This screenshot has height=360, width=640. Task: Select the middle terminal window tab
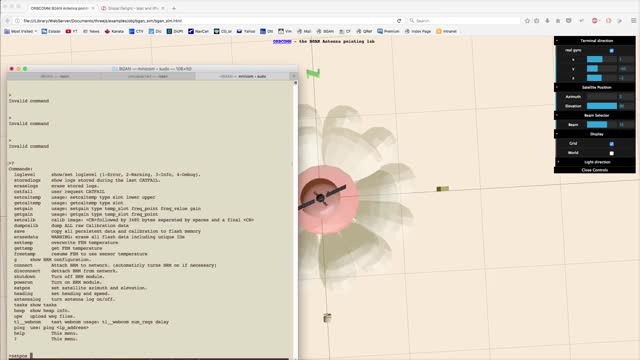[148, 76]
